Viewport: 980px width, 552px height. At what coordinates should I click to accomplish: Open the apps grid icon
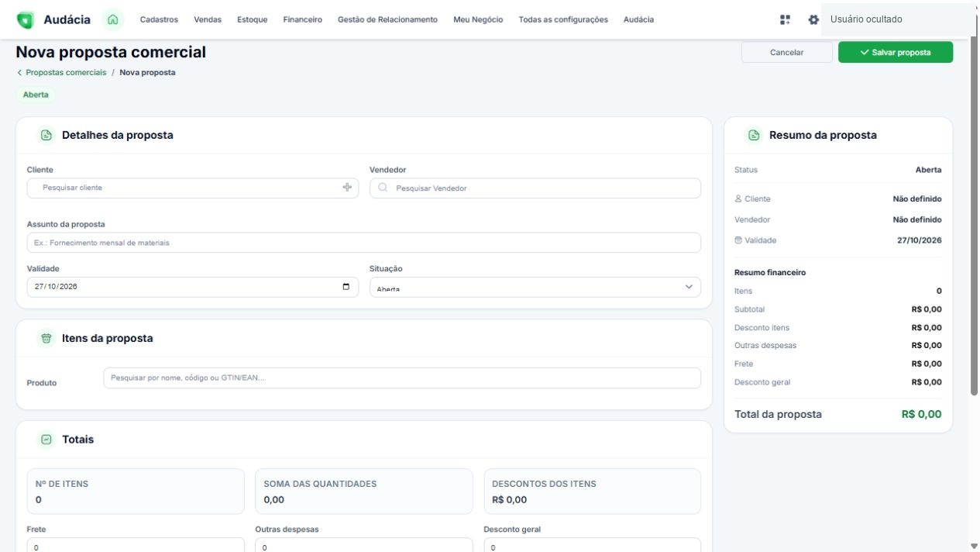tap(785, 19)
